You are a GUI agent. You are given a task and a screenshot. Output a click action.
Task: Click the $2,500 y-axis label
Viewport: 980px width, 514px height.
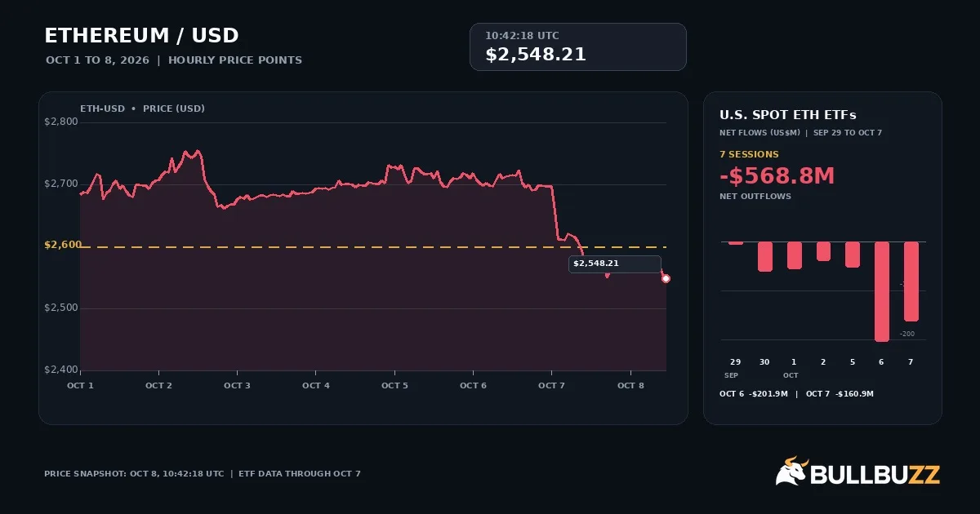point(61,308)
